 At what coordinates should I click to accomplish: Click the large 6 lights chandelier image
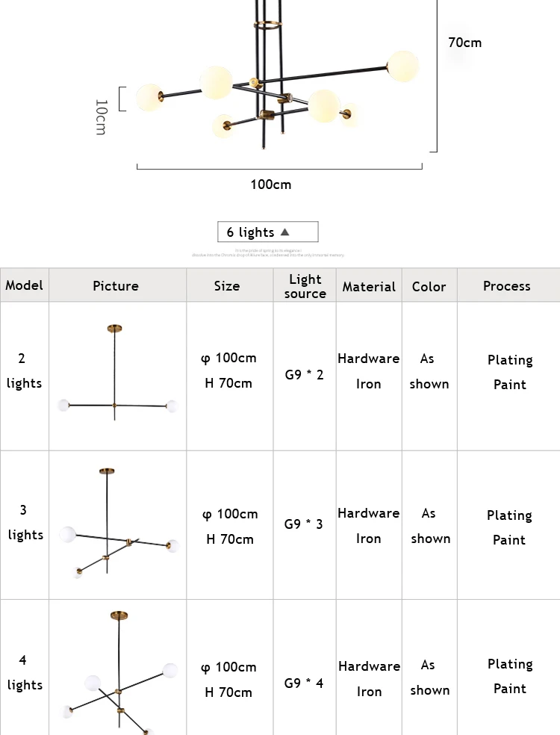pyautogui.click(x=278, y=75)
